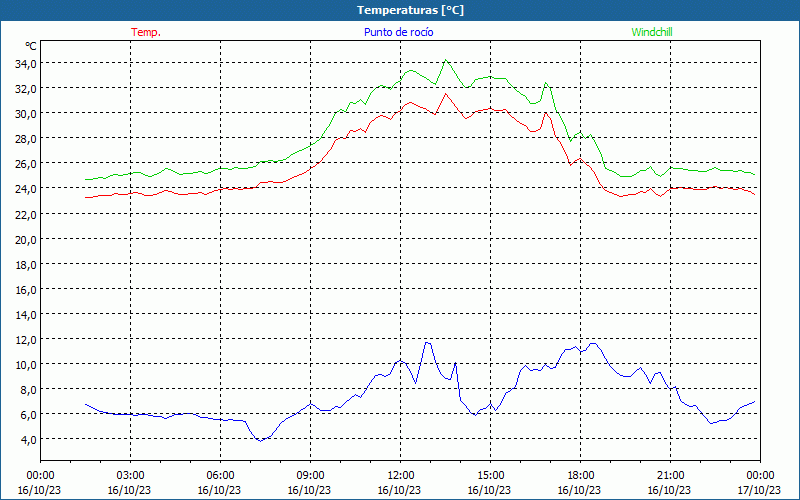This screenshot has width=800, height=500.
Task: Select the green "Windchill" legend label
Action: (x=652, y=32)
